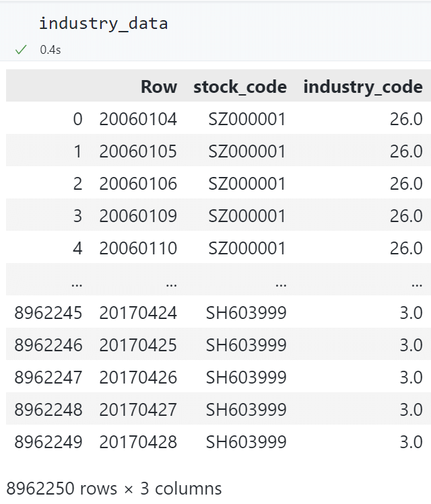Click SH603999 in the 20170426 row
Viewport: 431px width, 504px height.
(x=246, y=377)
